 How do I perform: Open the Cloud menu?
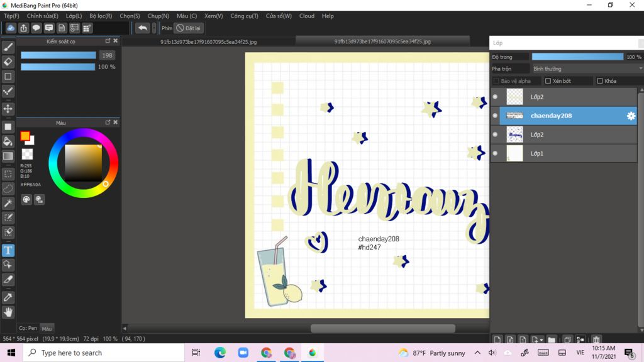307,16
